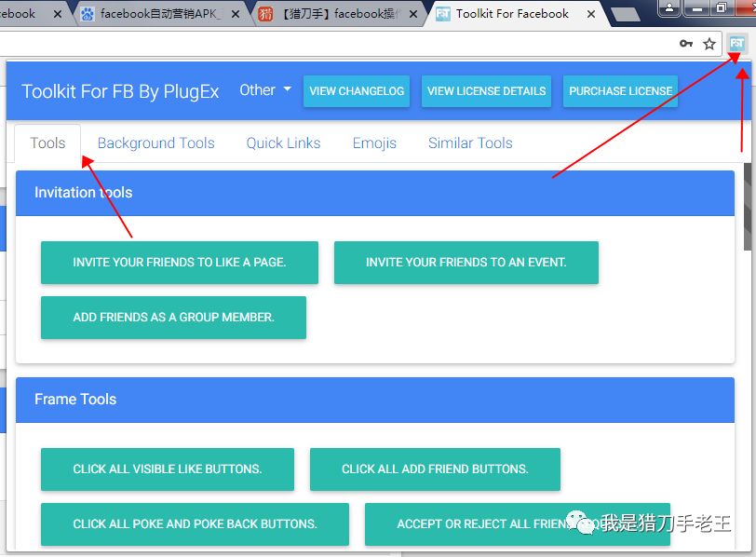
Task: Select the Tools tab
Action: point(47,143)
